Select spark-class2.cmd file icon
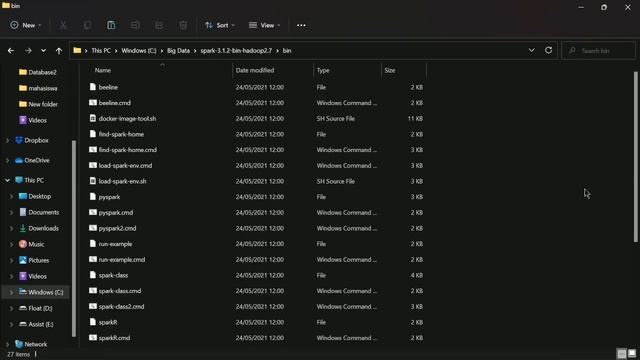This screenshot has height=360, width=640. [93, 307]
